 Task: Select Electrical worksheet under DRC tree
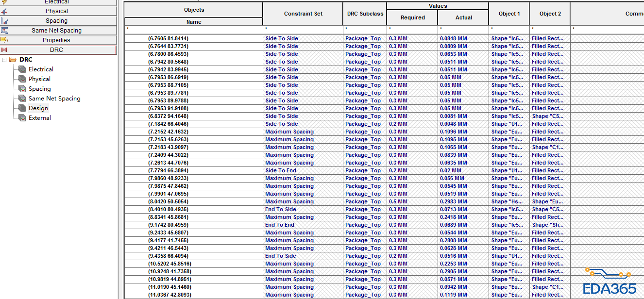point(41,69)
